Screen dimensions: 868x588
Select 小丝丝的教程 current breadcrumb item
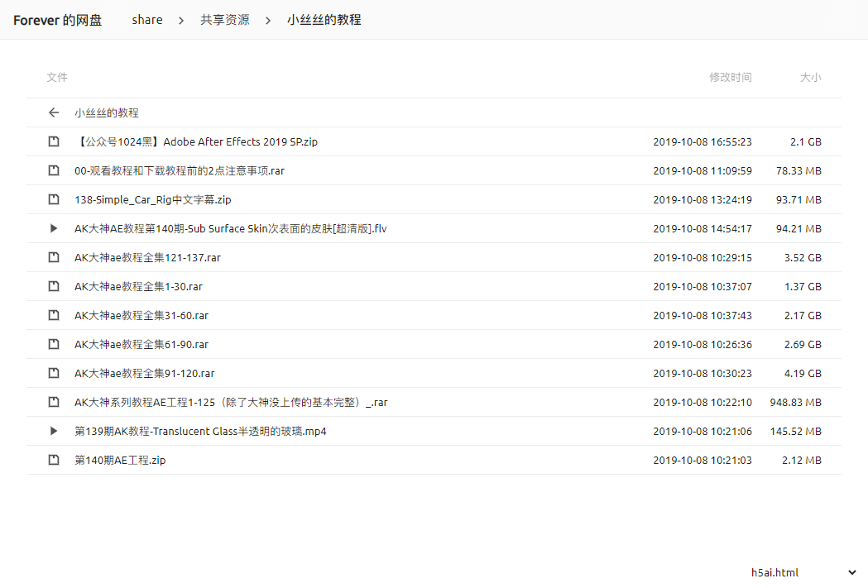click(324, 20)
